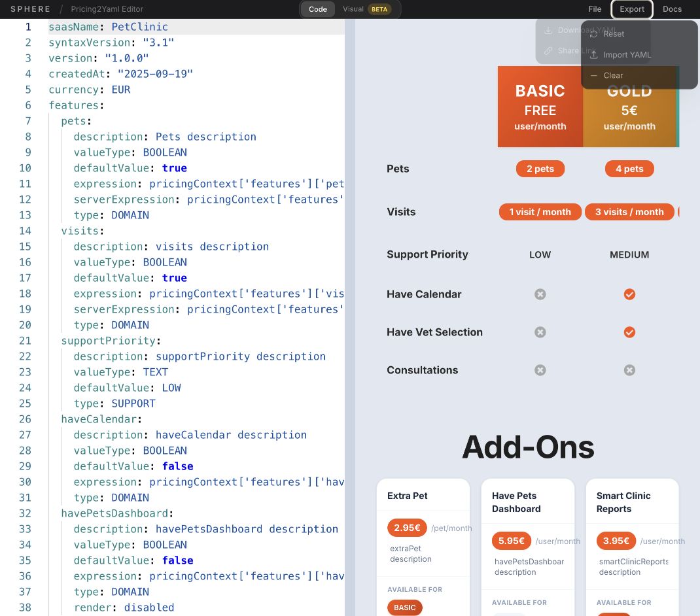Click the SPHERE logo text
This screenshot has width=700, height=616.
[x=30, y=9]
